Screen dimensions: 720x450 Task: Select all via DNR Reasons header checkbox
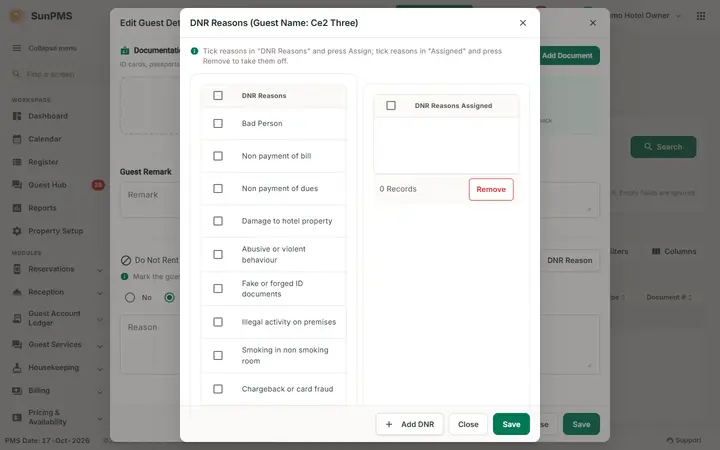218,96
